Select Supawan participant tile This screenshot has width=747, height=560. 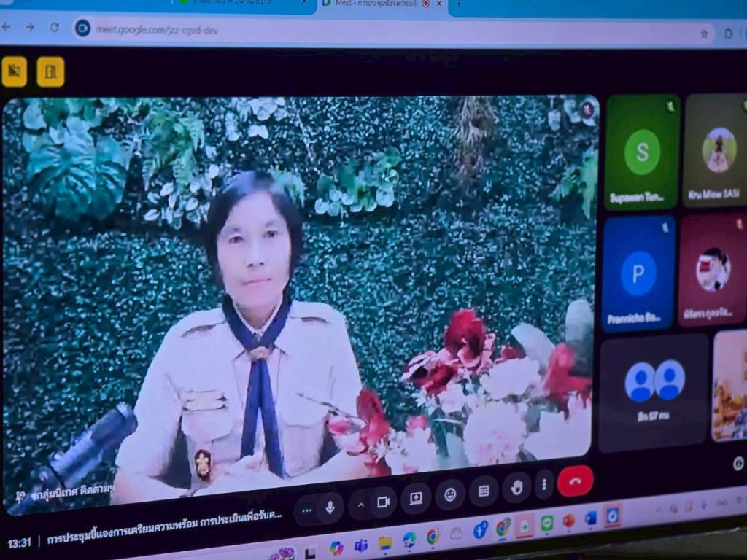coord(642,153)
